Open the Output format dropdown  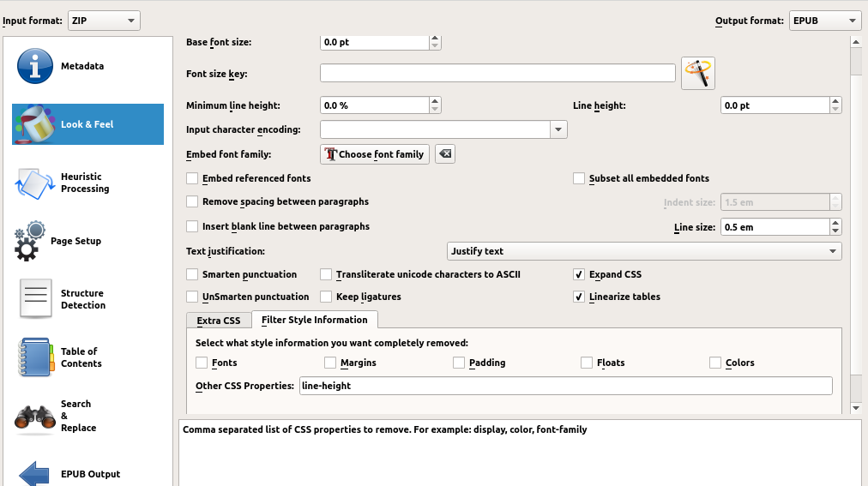tap(825, 21)
